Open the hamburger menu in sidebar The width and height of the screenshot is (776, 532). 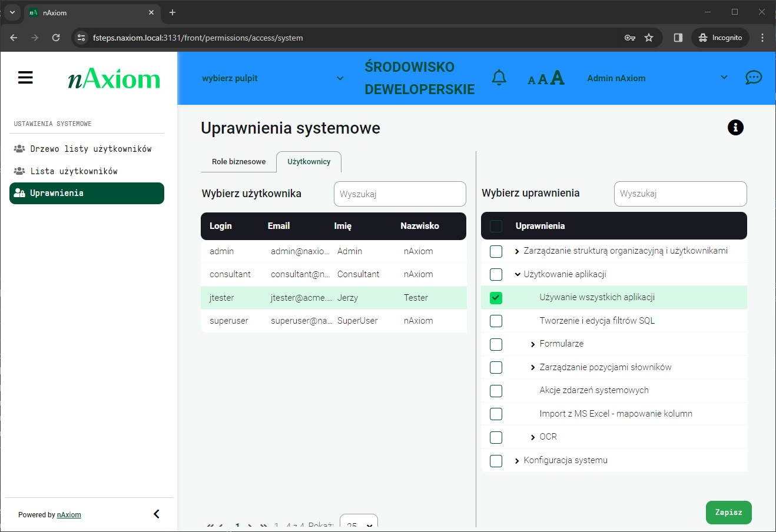pyautogui.click(x=25, y=78)
